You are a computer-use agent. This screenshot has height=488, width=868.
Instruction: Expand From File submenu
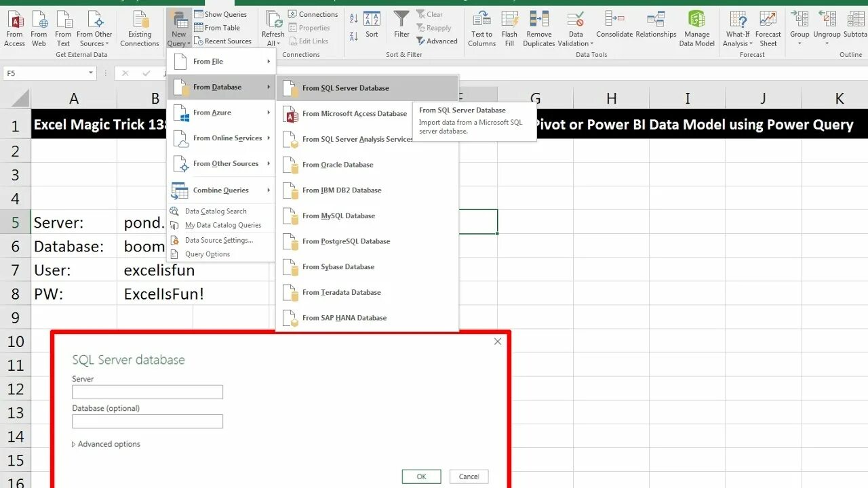[x=221, y=62]
